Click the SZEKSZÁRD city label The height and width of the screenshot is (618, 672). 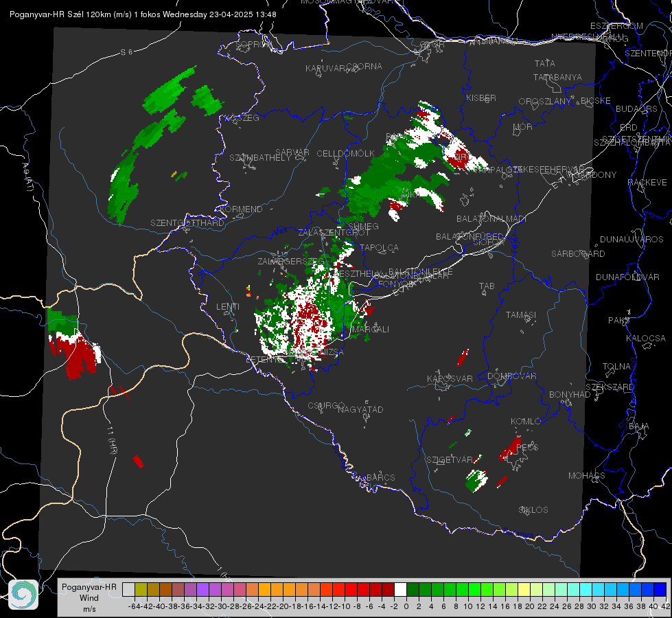pos(610,387)
